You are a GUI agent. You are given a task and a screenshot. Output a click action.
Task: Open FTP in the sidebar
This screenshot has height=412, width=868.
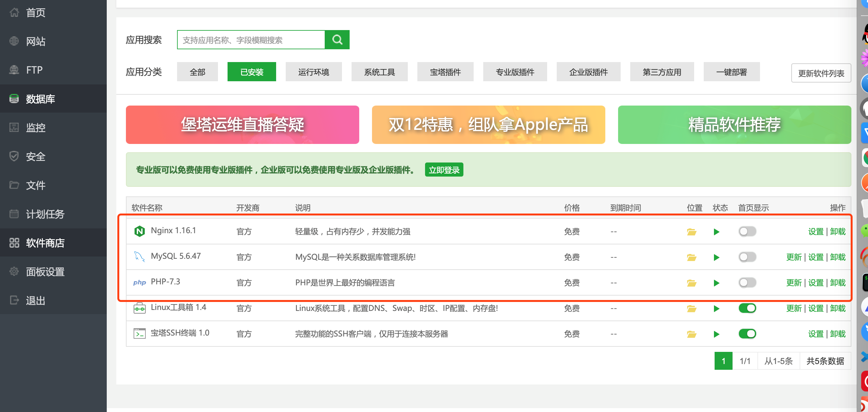pos(53,70)
